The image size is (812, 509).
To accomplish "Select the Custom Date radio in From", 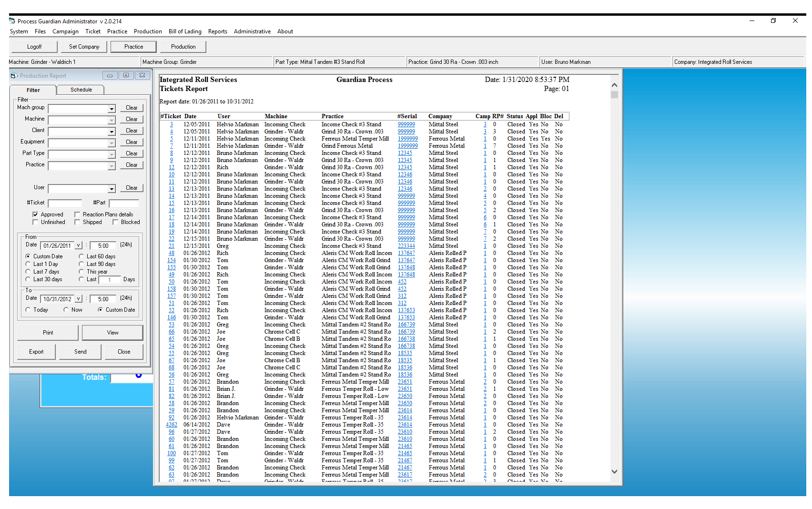I will click(x=28, y=256).
